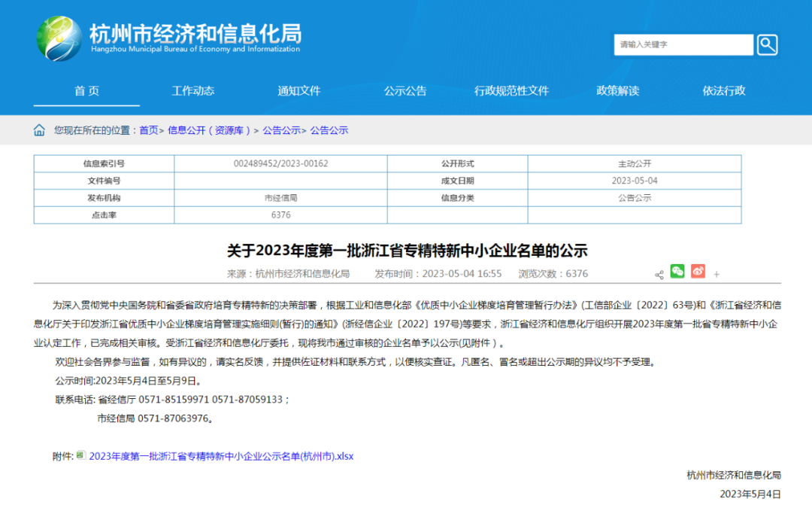Click 首页 breadcrumb link
Viewport: 812px width, 508px height.
tap(148, 130)
